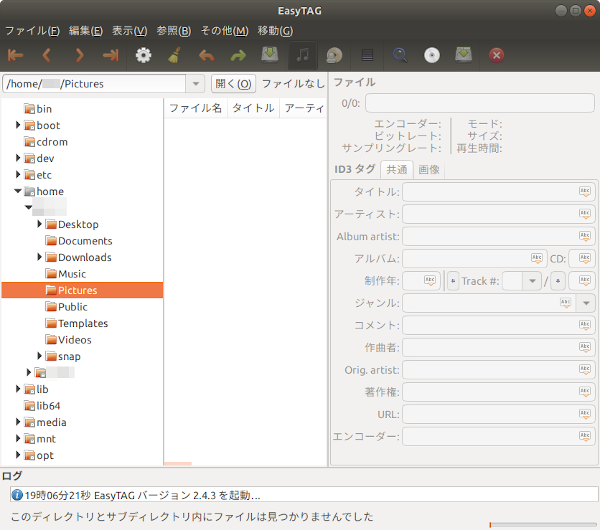
Task: Expand the Downloads folder
Action: 39,257
